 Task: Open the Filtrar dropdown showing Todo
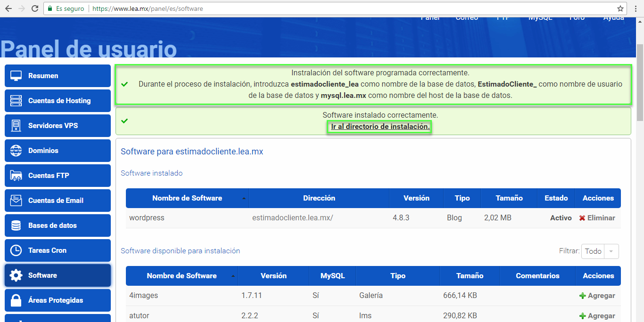coord(600,251)
